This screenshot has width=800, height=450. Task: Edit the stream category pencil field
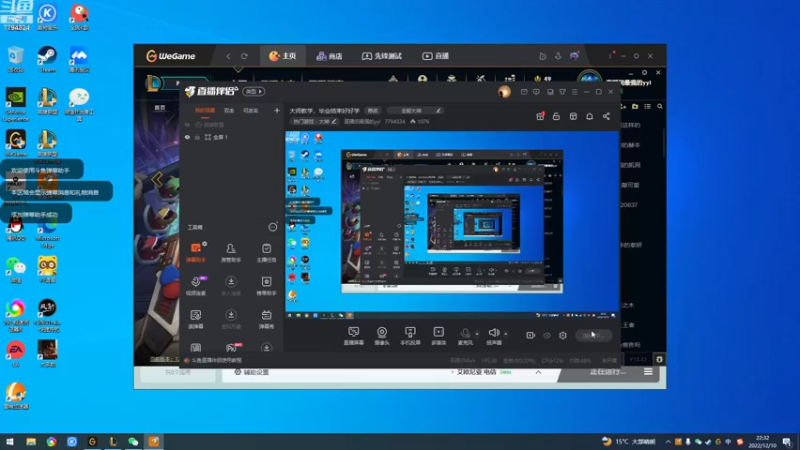414,110
